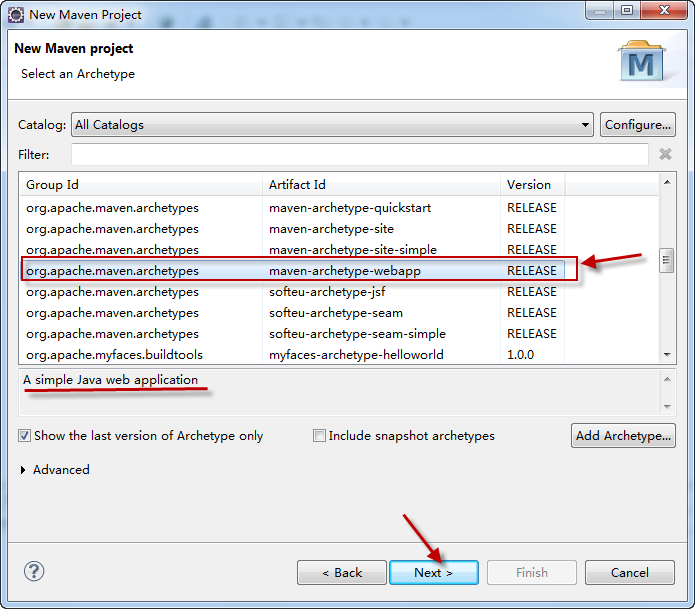Image resolution: width=695 pixels, height=609 pixels.
Task: Sort by the Group Id column header
Action: 141,184
